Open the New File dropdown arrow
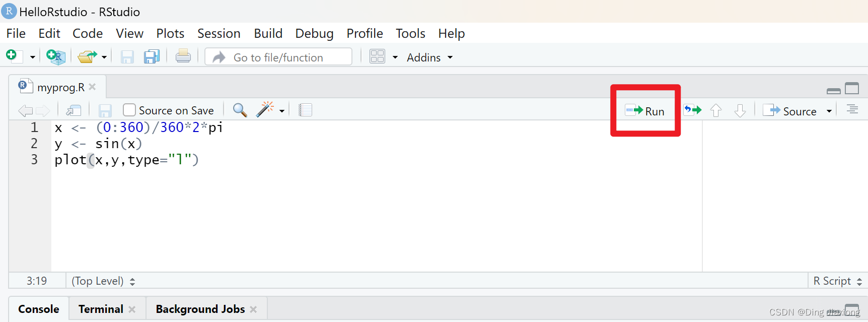 click(32, 57)
